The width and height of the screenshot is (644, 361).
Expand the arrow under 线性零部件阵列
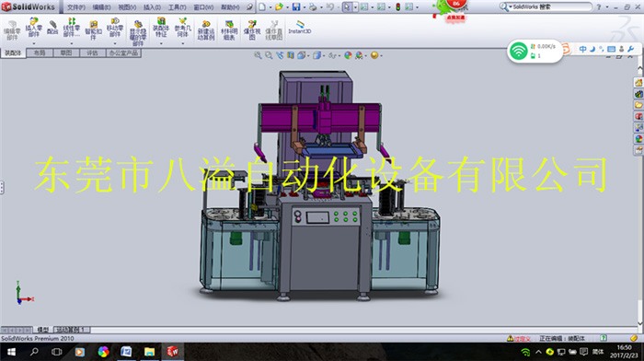(72, 43)
